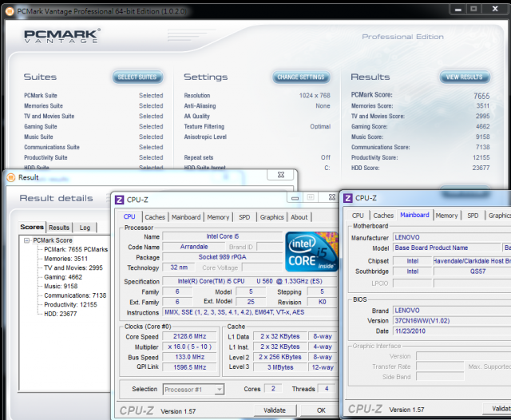Viewport: 511px width, 420px height.
Task: Switch to the Scores tab
Action: point(32,227)
